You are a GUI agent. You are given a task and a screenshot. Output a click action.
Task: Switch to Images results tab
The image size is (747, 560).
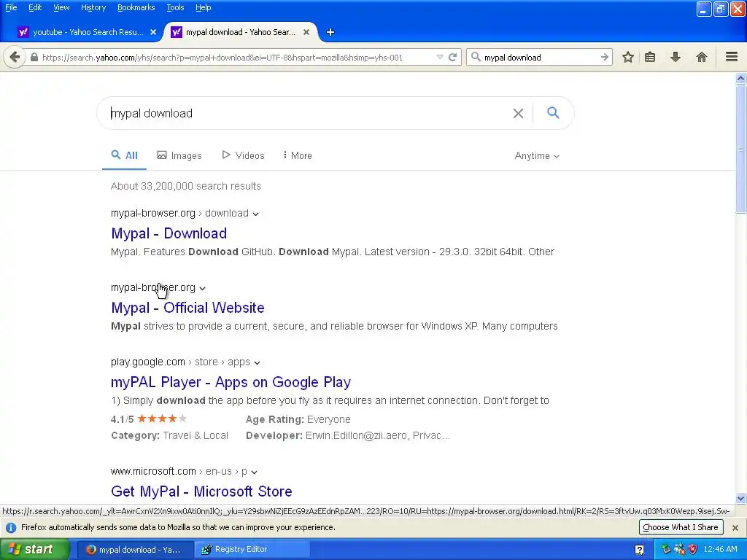[179, 156]
